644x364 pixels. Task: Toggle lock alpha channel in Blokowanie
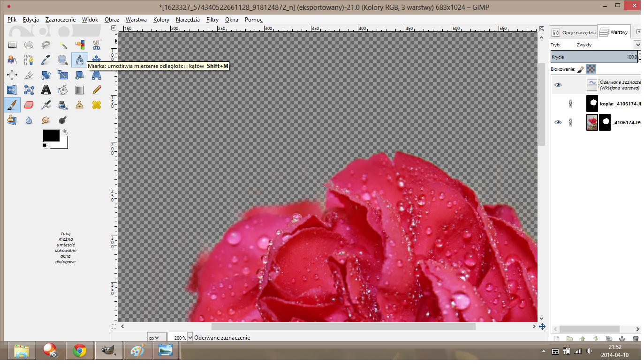[591, 69]
